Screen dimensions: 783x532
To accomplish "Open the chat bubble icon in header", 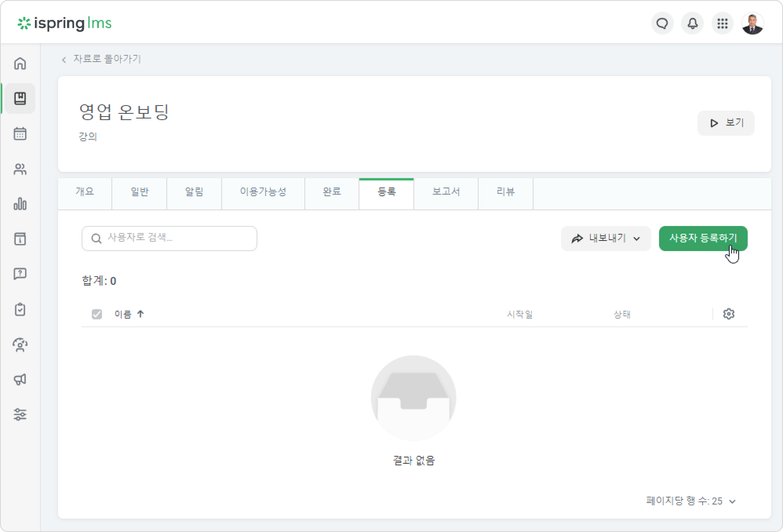I will [x=662, y=23].
